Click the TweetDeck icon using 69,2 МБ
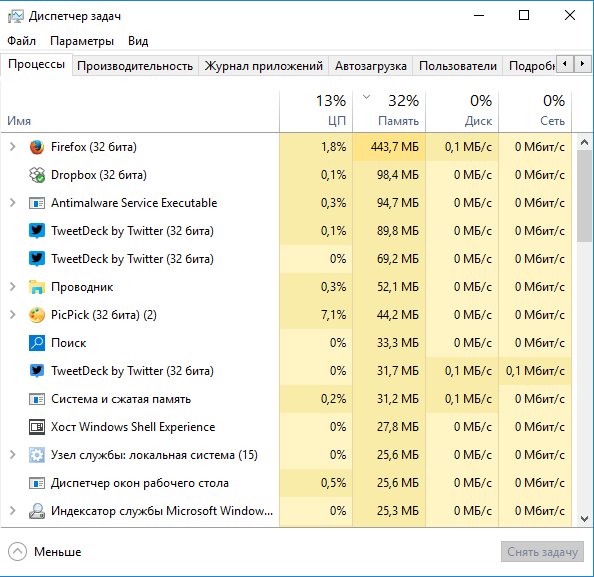Viewport: 594px width, 577px height. pyautogui.click(x=37, y=259)
